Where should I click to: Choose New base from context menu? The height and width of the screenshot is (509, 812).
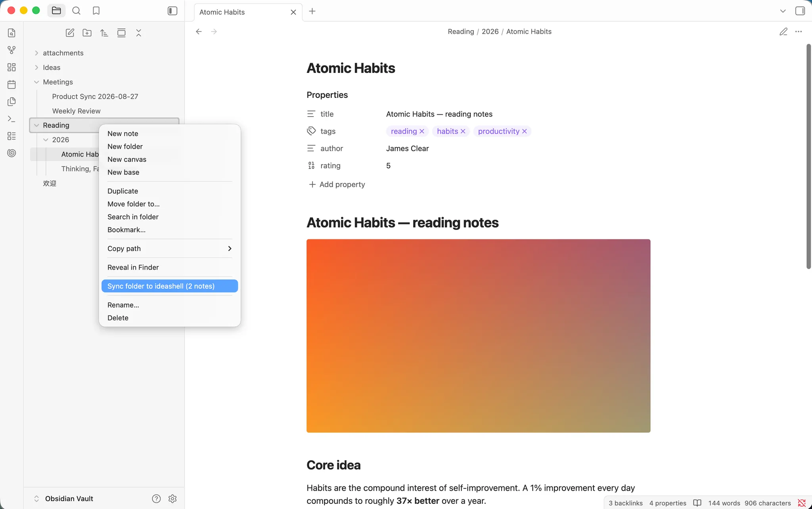pyautogui.click(x=170, y=172)
